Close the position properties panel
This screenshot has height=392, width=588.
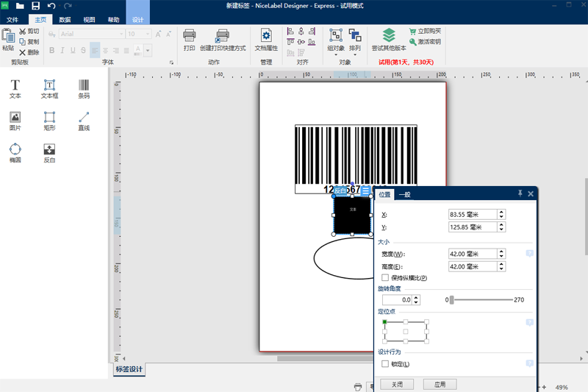531,193
